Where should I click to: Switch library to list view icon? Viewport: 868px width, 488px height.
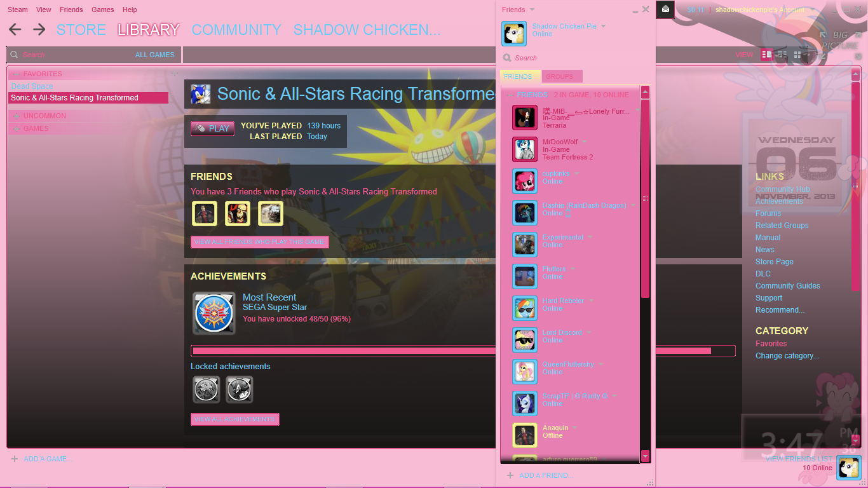782,55
